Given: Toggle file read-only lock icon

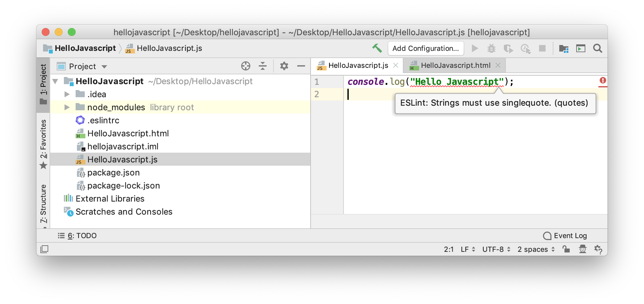Looking at the screenshot, I should (566, 249).
